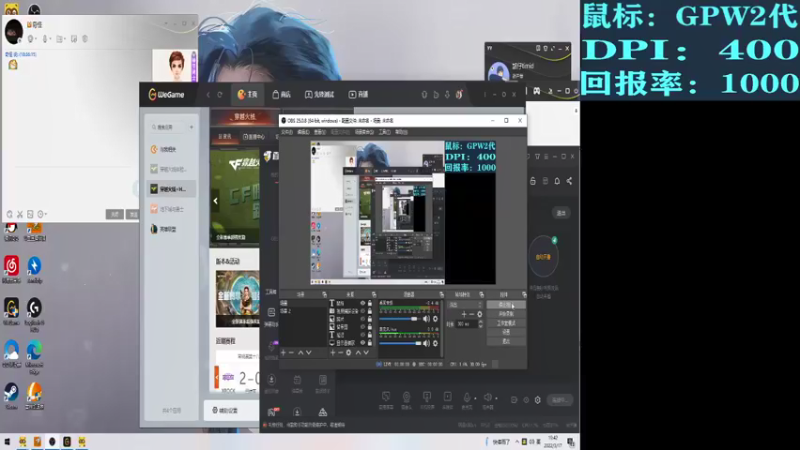800x450 pixels.
Task: Select second scene in OBS Scenes list
Action: 303,311
